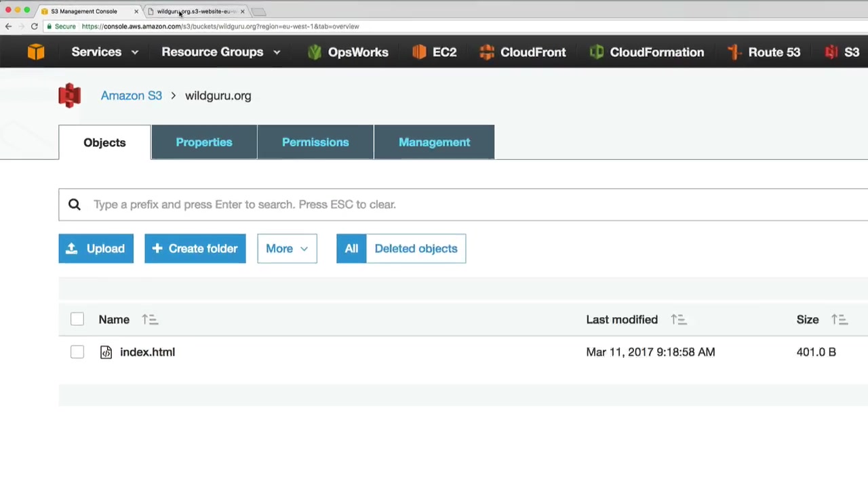Reload the current browser page
The height and width of the screenshot is (488, 868).
point(34,26)
